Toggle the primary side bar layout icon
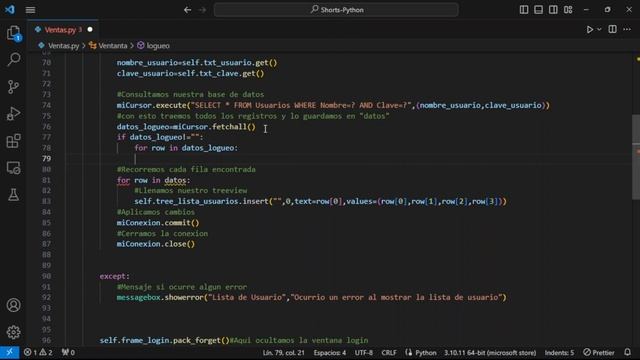The height and width of the screenshot is (360, 640). pos(524,9)
